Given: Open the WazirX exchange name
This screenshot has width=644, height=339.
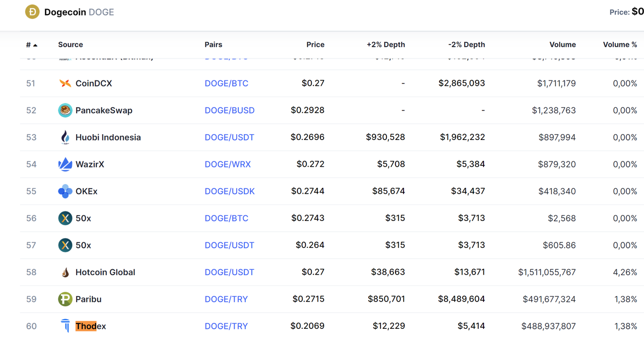Looking at the screenshot, I should [x=90, y=164].
